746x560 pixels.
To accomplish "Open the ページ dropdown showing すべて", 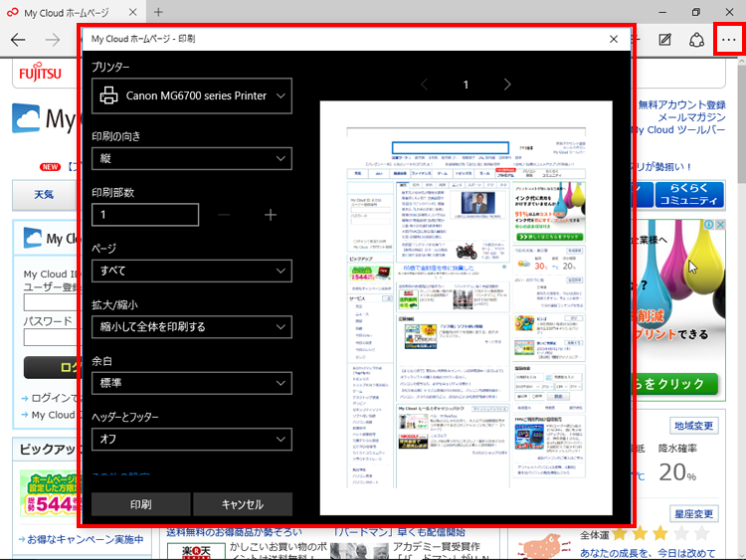I will 191,271.
